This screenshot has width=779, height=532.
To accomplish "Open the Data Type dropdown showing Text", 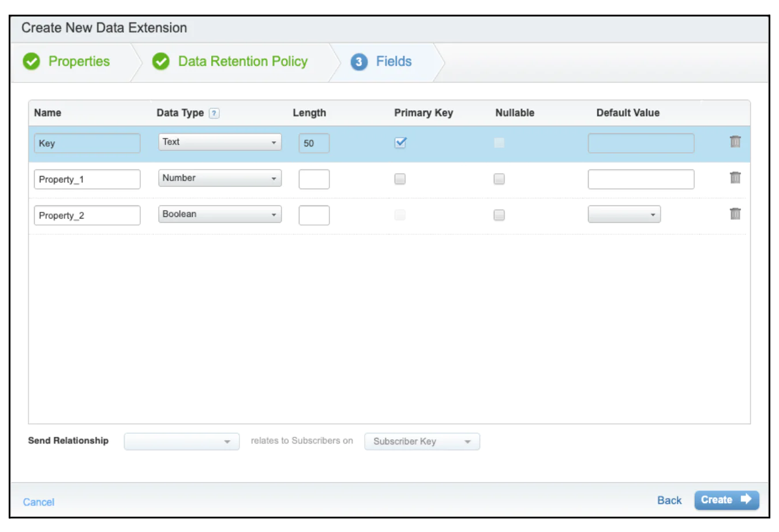I will coord(219,141).
